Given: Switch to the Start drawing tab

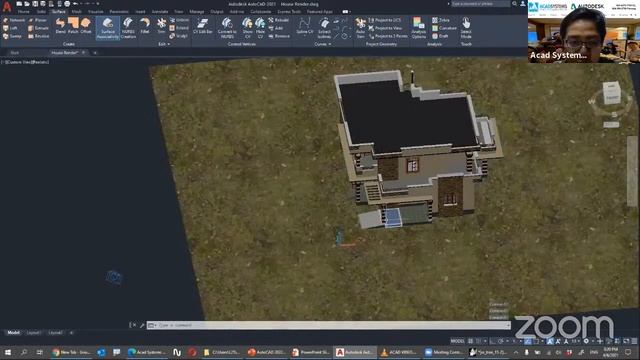Looking at the screenshot, I should click(x=15, y=53).
